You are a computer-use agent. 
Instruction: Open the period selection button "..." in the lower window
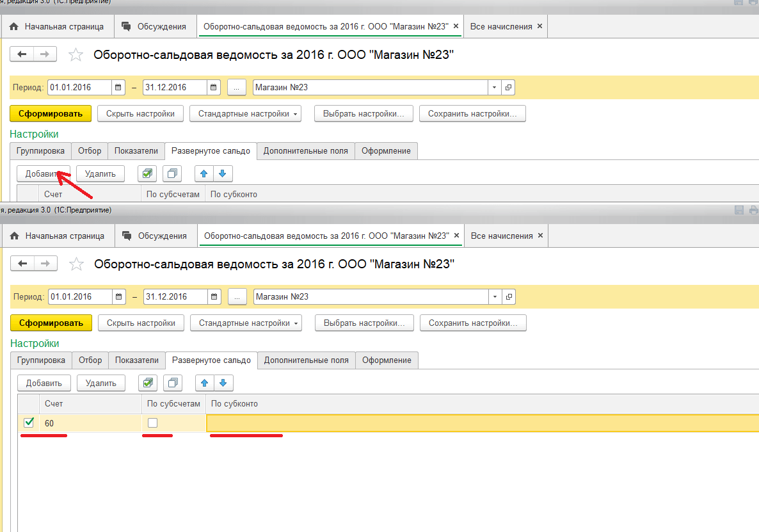click(x=237, y=297)
